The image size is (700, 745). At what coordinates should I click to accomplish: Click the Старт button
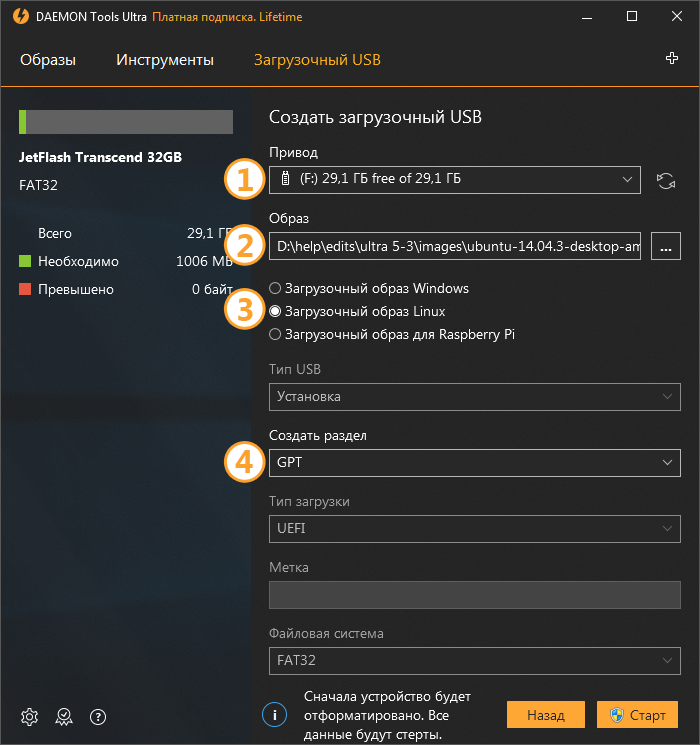click(x=637, y=715)
